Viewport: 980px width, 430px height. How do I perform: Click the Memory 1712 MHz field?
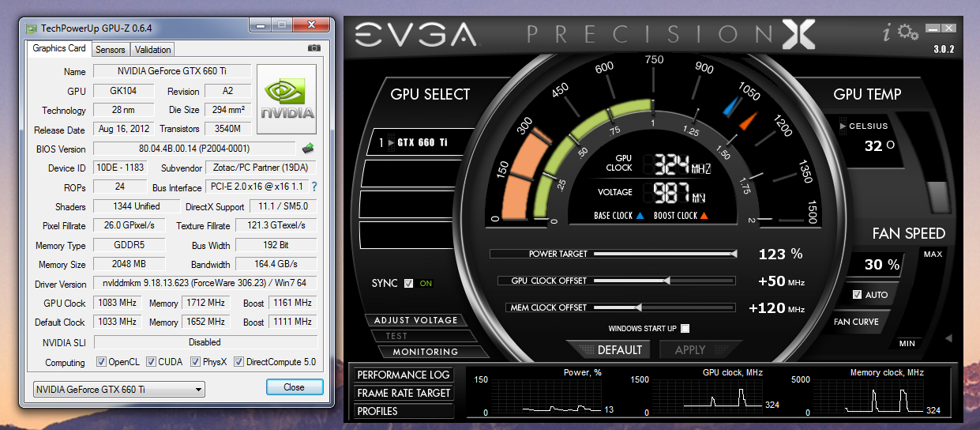[x=206, y=303]
